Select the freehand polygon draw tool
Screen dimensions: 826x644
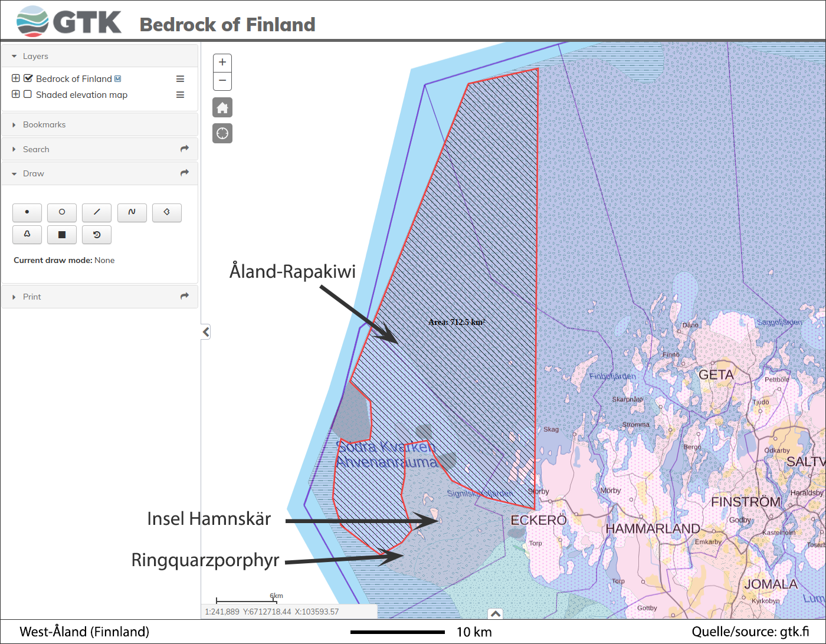pyautogui.click(x=27, y=235)
